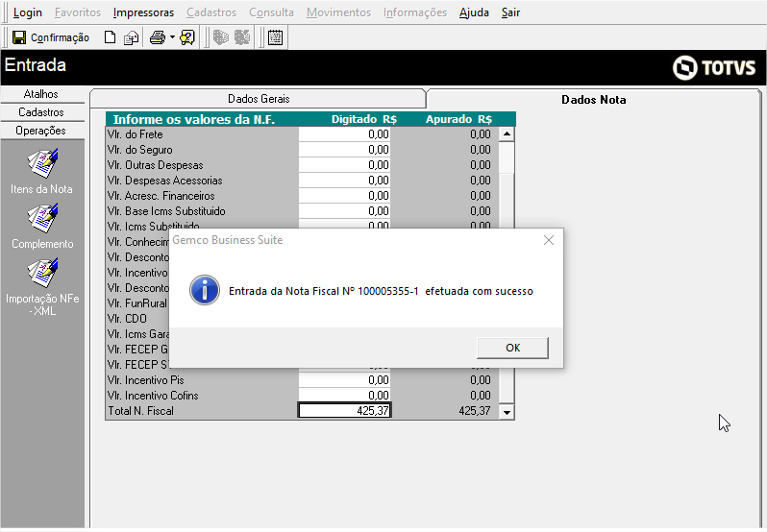Open the Favoritos menu
767x532 pixels.
tap(78, 12)
